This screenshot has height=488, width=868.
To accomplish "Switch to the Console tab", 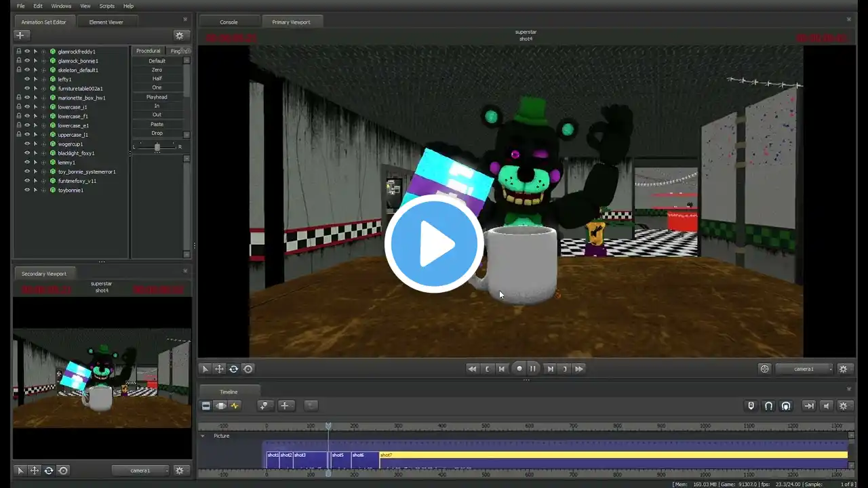I will point(229,22).
